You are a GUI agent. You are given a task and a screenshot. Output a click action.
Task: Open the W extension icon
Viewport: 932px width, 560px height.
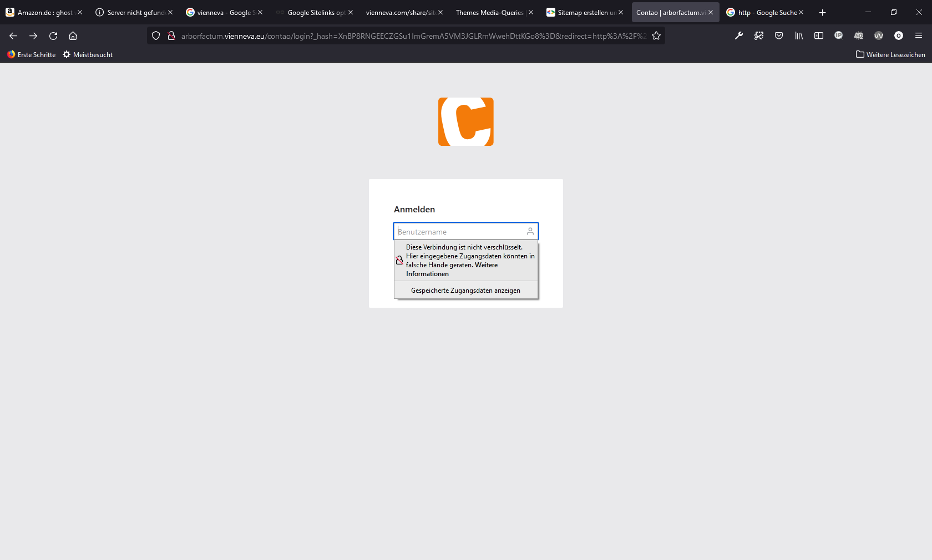pos(879,36)
